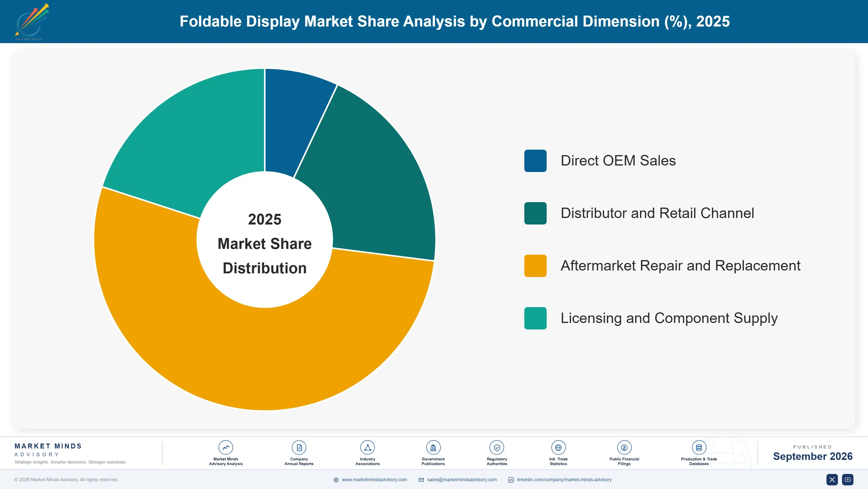The width and height of the screenshot is (868, 489).
Task: Click the 'PUBLISHED' label above the date
Action: pos(812,447)
